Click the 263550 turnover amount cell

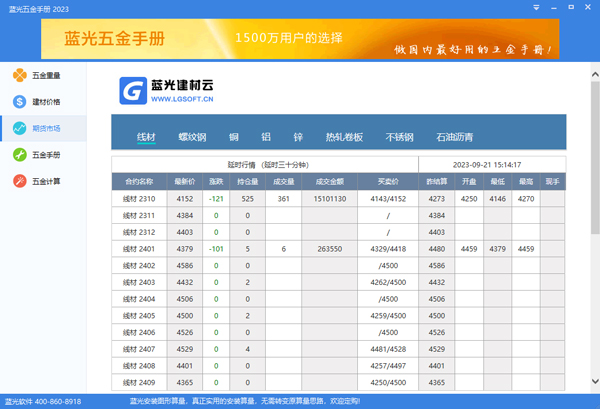329,249
